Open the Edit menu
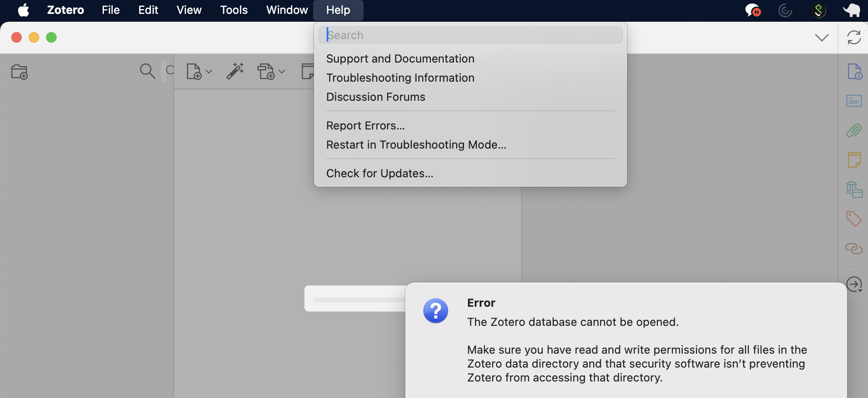Viewport: 868px width, 398px height. tap(148, 10)
